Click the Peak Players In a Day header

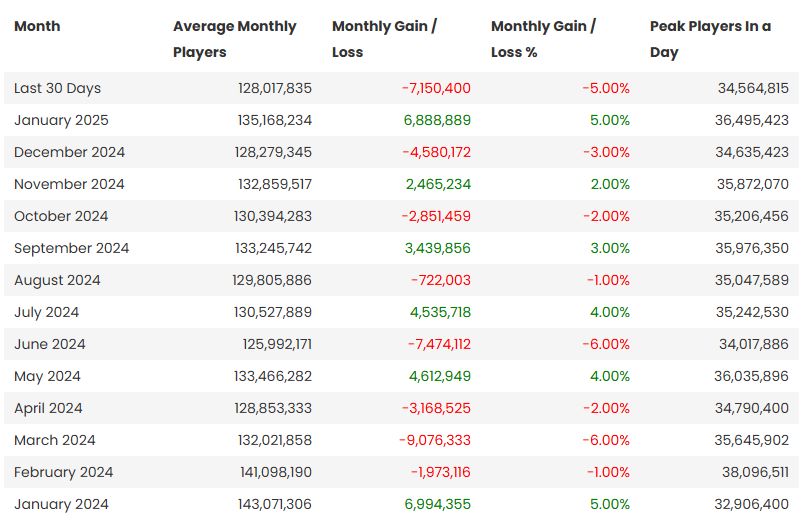pyautogui.click(x=710, y=39)
